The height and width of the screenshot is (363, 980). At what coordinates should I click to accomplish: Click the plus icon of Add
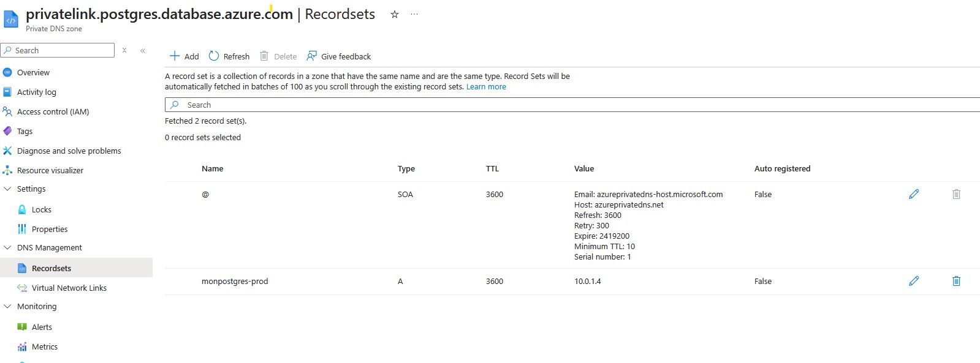click(175, 56)
